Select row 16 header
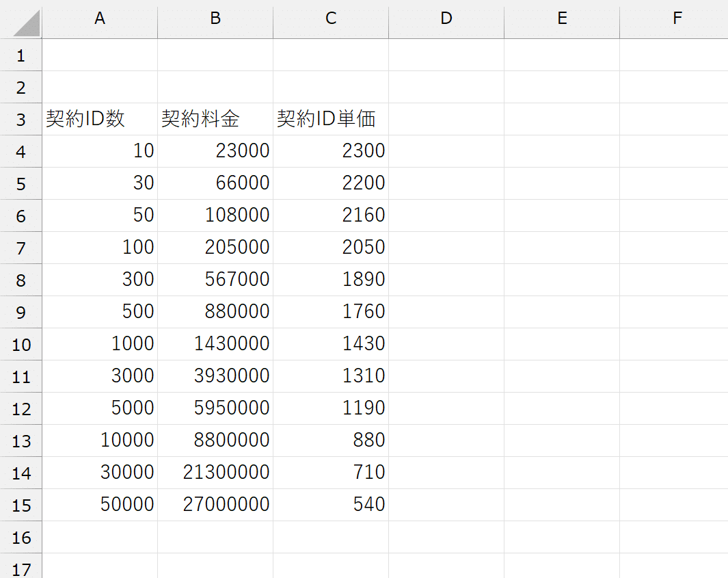 pyautogui.click(x=21, y=537)
